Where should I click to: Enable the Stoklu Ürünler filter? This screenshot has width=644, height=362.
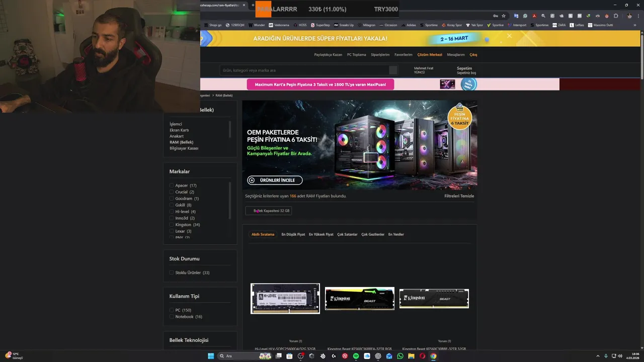click(172, 273)
